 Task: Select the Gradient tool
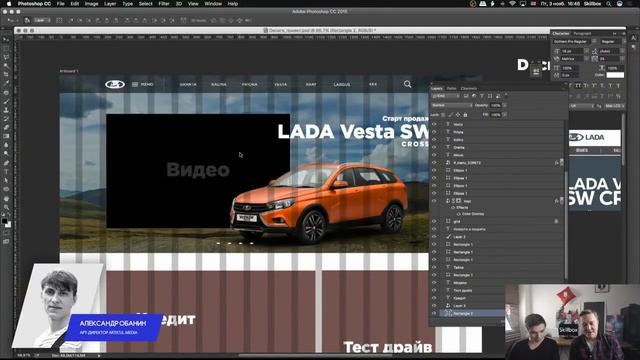[6, 136]
